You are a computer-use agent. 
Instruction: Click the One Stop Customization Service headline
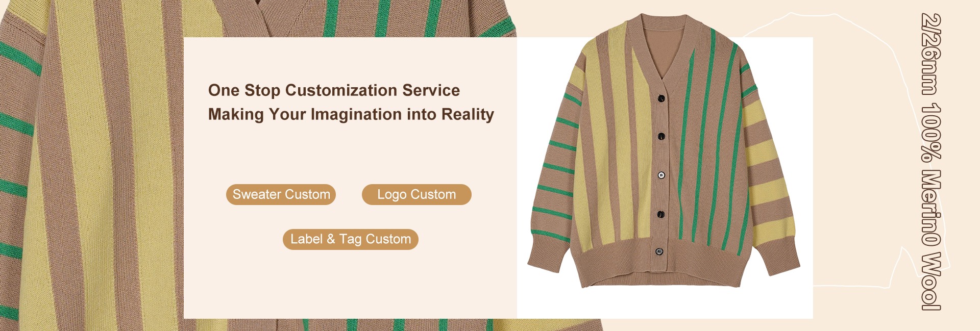334,90
